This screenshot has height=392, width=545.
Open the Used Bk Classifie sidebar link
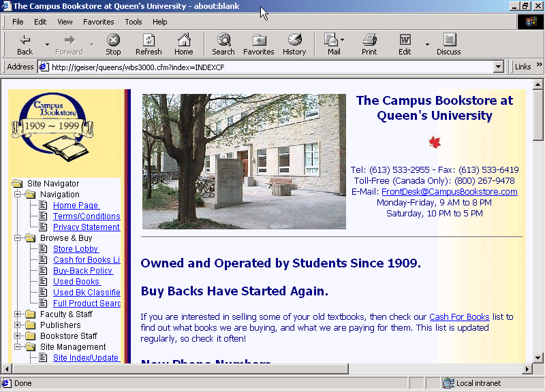pos(87,293)
